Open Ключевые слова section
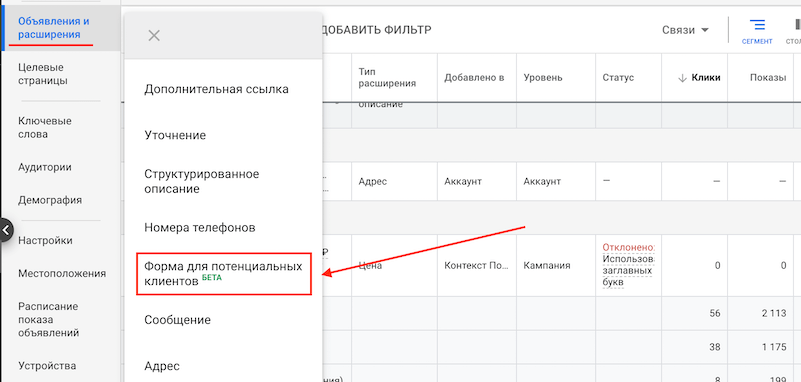Image resolution: width=801 pixels, height=382 pixels. point(45,128)
